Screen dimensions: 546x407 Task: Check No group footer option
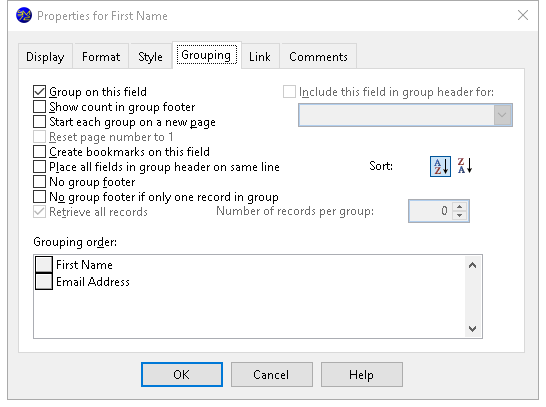point(39,182)
